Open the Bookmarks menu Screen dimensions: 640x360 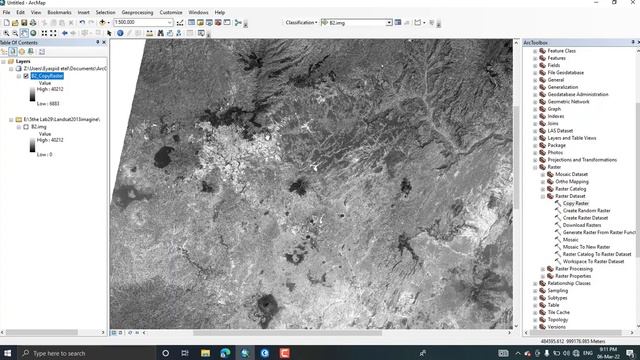click(59, 12)
